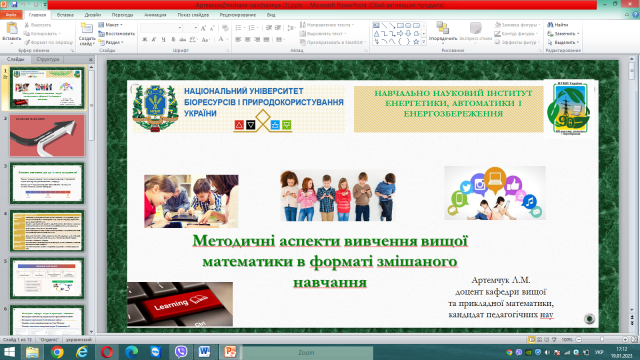The height and width of the screenshot is (360, 640).
Task: Click the Increase Indent icon
Action: click(278, 28)
